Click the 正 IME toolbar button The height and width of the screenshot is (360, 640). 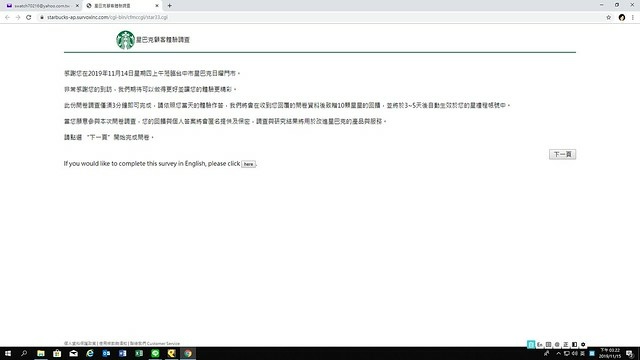tap(566, 344)
